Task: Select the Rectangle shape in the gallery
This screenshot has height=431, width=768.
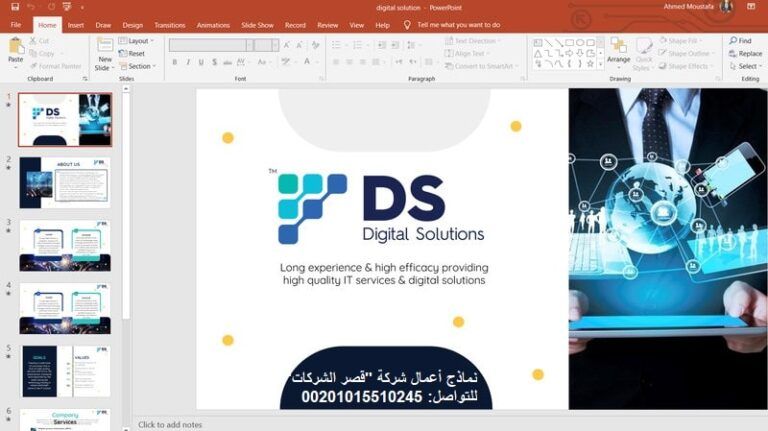Action: pyautogui.click(x=569, y=43)
